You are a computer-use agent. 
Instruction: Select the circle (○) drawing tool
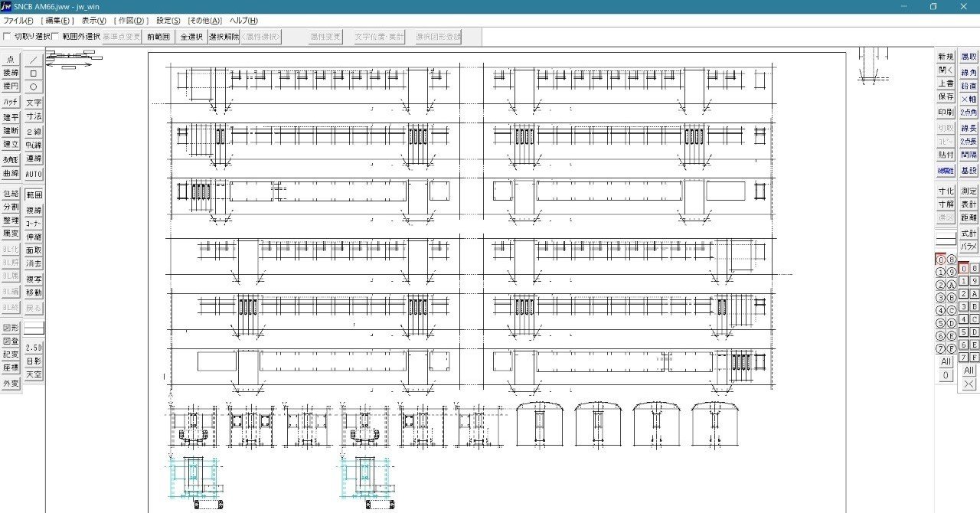(x=34, y=87)
